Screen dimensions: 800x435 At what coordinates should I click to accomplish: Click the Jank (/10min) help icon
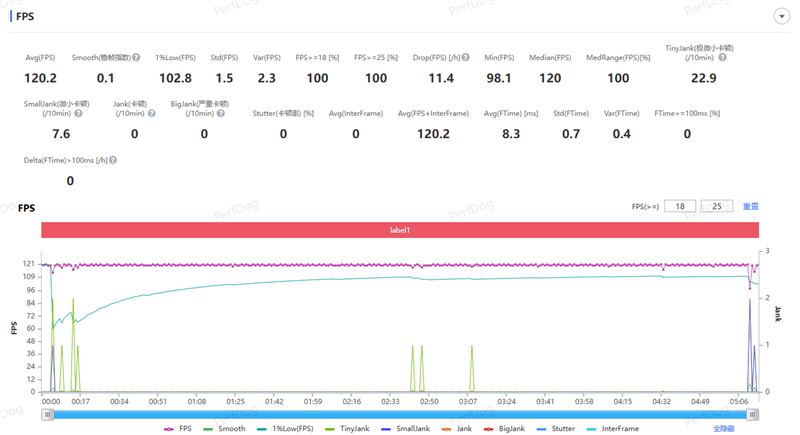coord(150,113)
